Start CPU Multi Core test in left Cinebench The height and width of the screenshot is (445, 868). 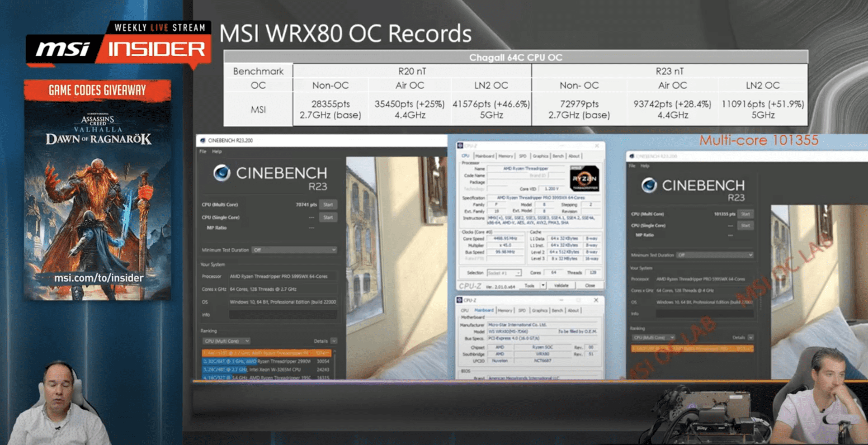coord(328,204)
